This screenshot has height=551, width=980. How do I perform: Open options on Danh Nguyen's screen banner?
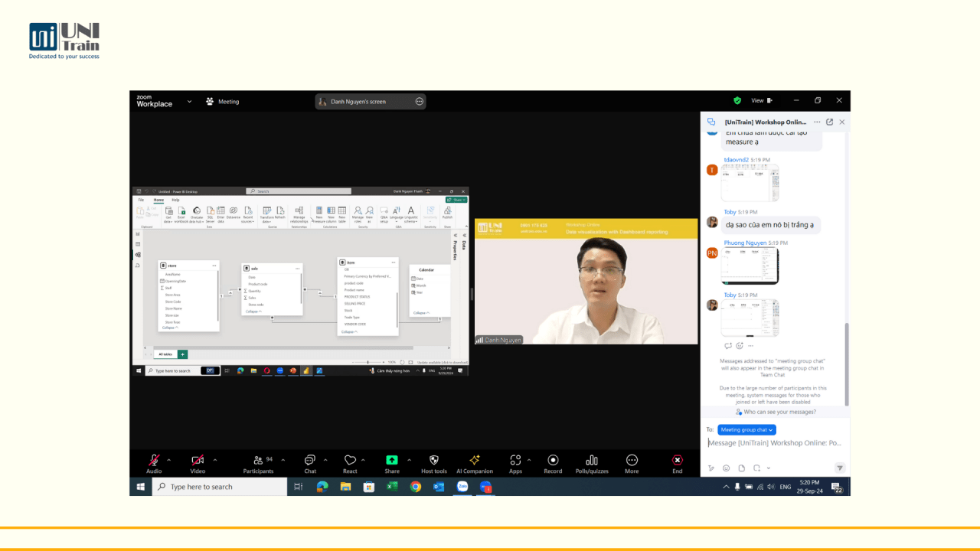pos(419,101)
